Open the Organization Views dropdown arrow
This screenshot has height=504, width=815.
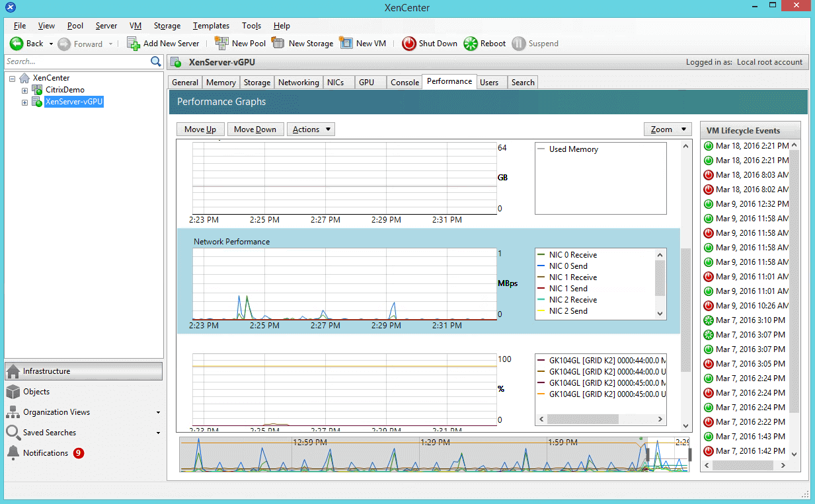click(x=159, y=413)
